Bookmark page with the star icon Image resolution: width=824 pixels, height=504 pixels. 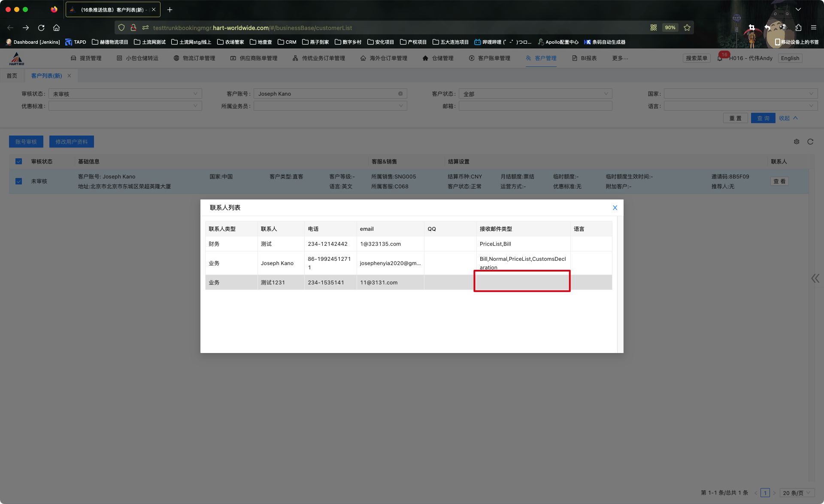click(x=687, y=28)
